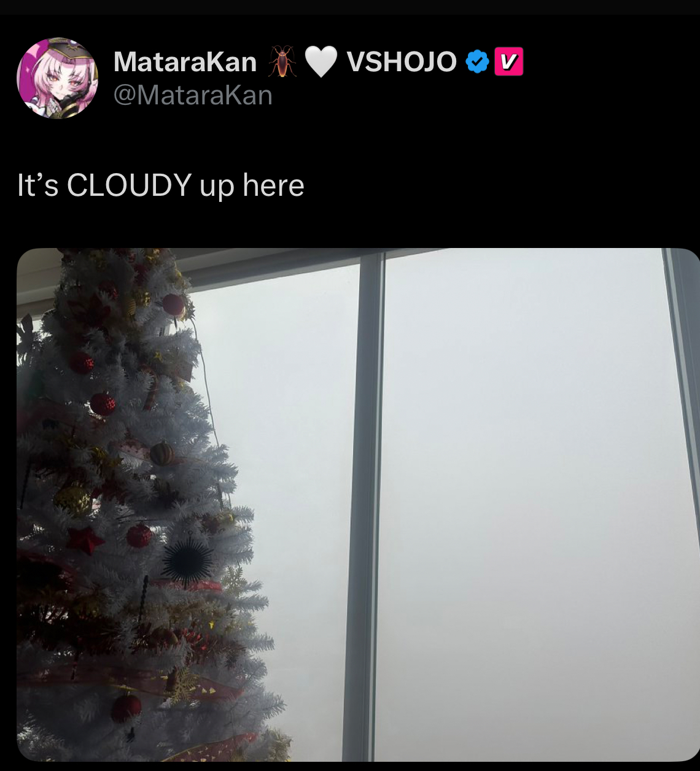This screenshot has height=771, width=700.
Task: Tap the cockroach emoji in the display name
Action: point(282,62)
